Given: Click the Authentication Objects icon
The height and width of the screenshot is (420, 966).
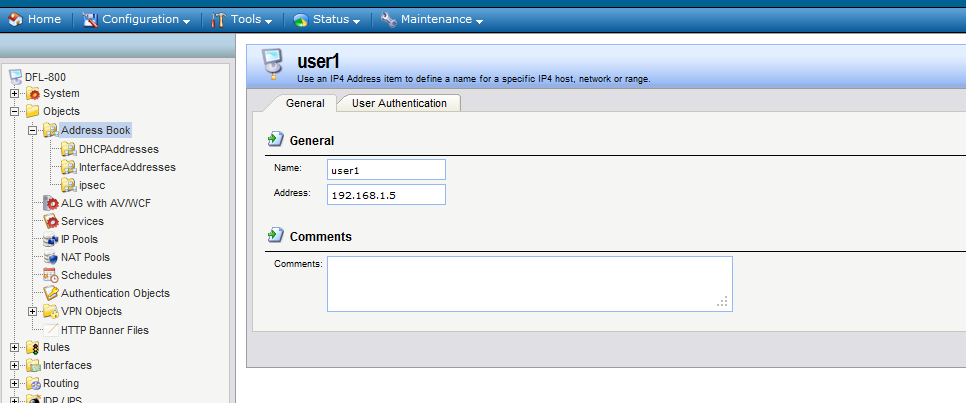Looking at the screenshot, I should coord(51,293).
